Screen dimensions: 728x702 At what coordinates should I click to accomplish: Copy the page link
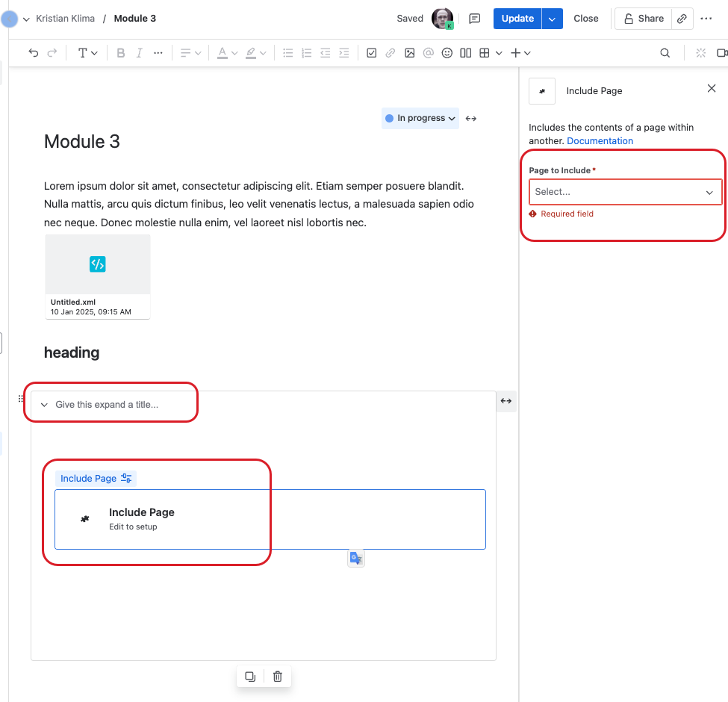pos(682,19)
